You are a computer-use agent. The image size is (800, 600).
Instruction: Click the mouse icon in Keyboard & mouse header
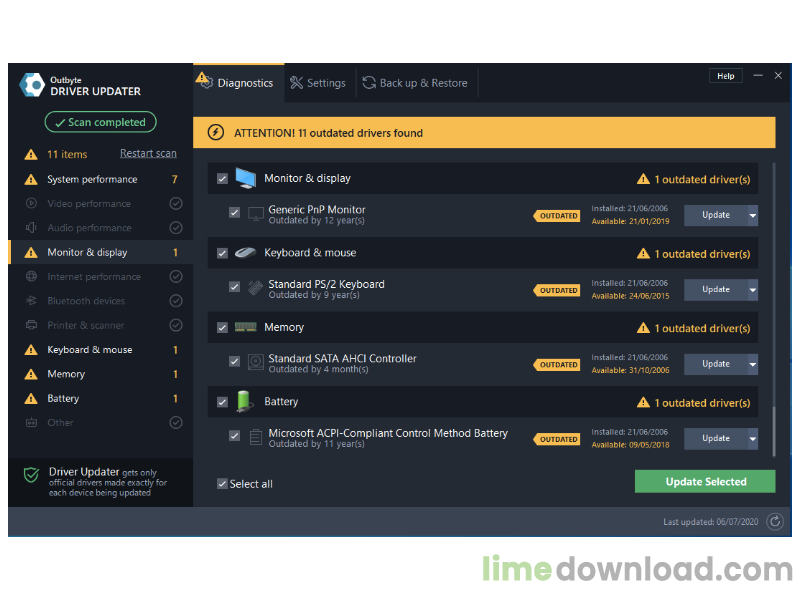pyautogui.click(x=245, y=253)
